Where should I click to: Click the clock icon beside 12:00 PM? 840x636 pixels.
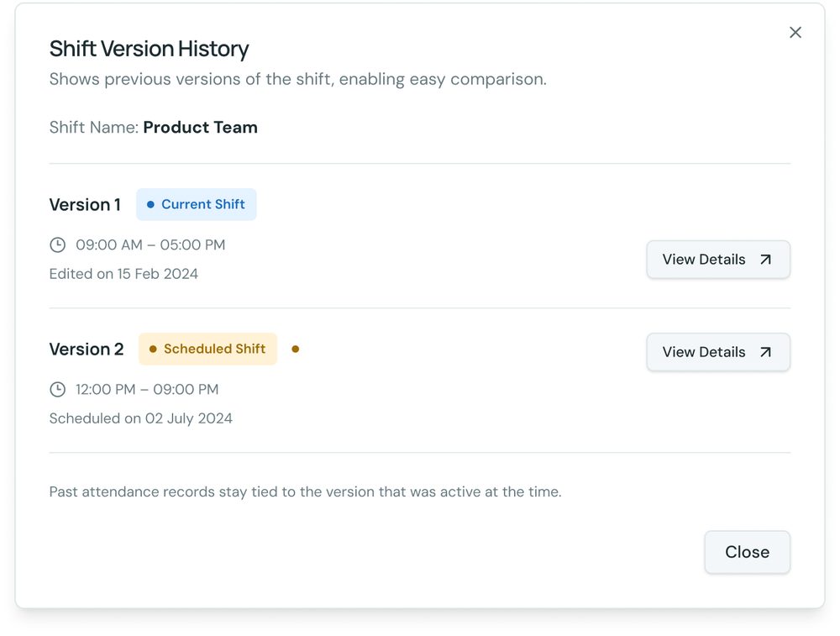tap(57, 390)
